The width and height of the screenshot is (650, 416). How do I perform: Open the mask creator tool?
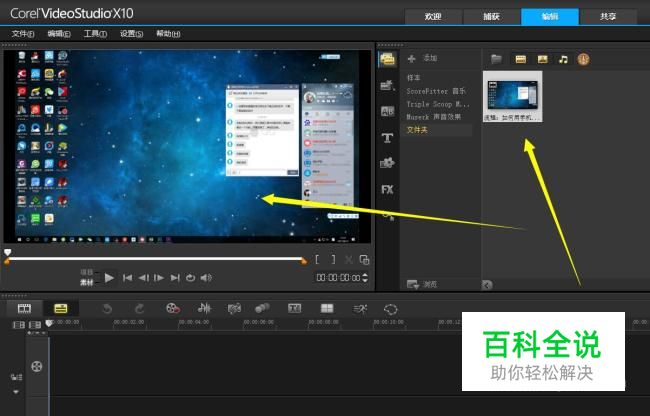390,309
